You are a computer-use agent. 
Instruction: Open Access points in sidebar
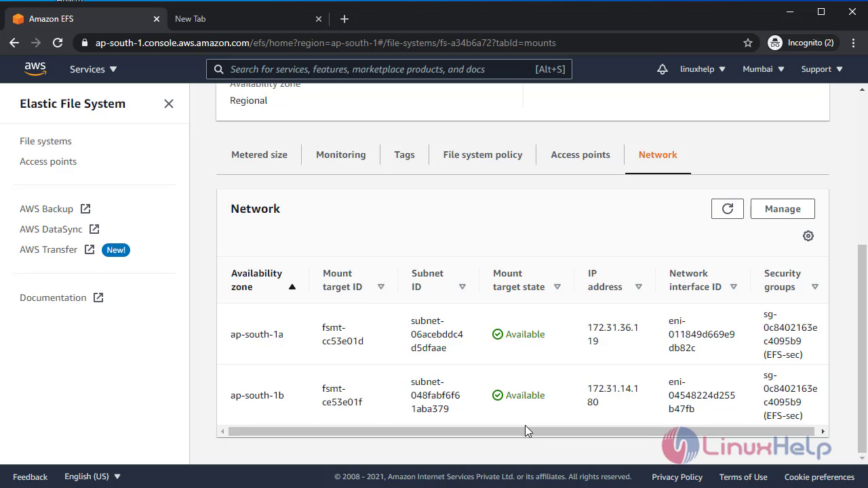point(48,161)
